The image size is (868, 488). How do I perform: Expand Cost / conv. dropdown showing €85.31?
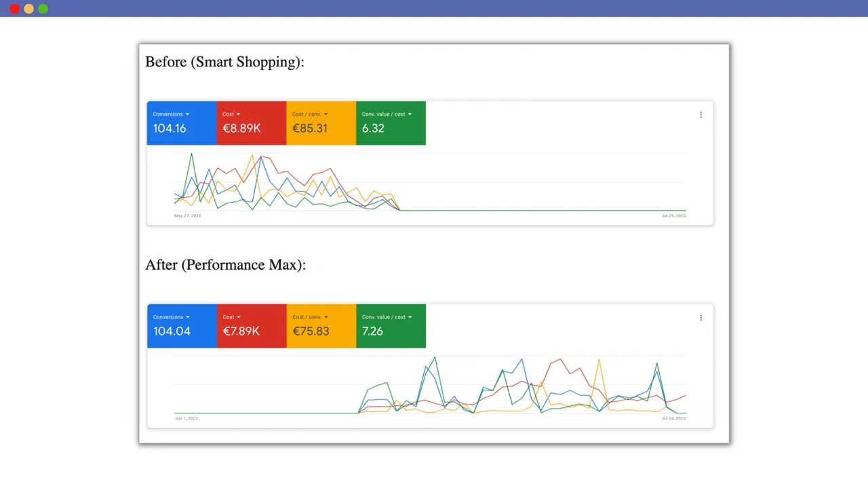click(x=325, y=115)
